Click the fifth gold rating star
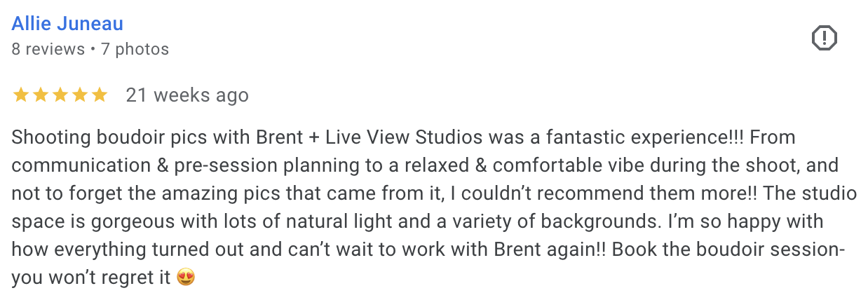Image resolution: width=868 pixels, height=307 pixels. pyautogui.click(x=99, y=95)
